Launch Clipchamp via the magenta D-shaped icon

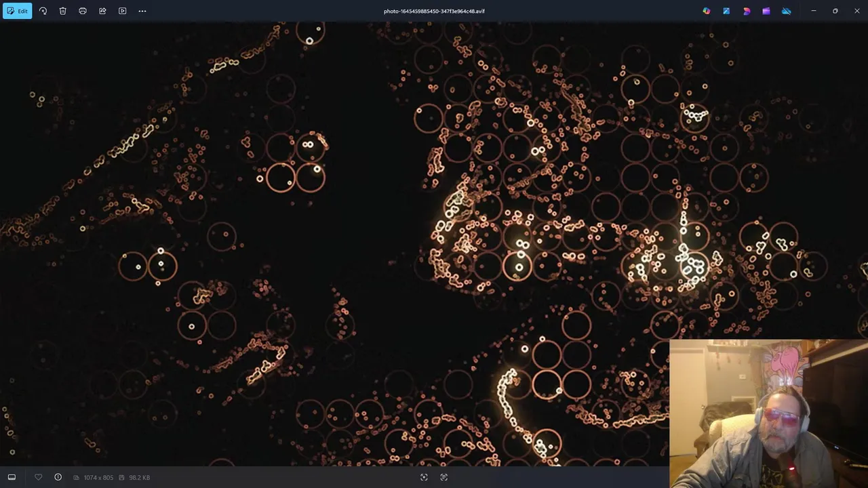point(747,11)
